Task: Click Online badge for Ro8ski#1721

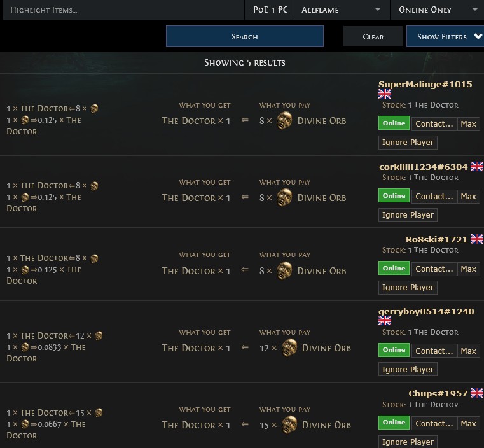Action: tap(394, 269)
